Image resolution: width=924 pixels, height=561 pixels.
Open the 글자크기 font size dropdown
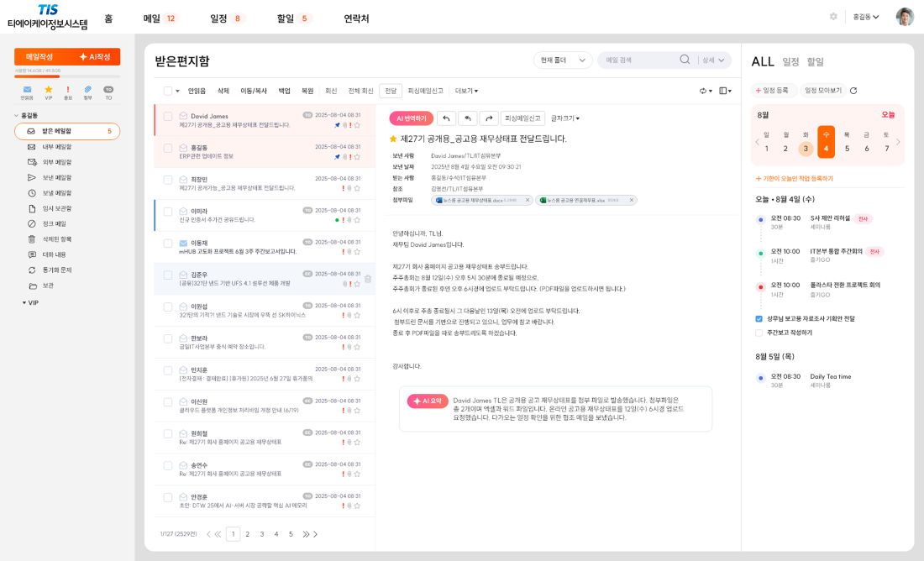pyautogui.click(x=564, y=118)
